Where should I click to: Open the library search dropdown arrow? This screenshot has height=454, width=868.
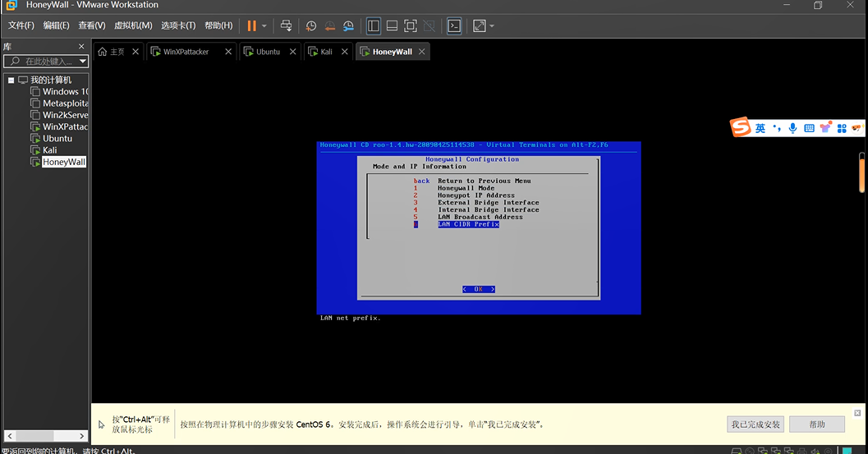pyautogui.click(x=82, y=61)
